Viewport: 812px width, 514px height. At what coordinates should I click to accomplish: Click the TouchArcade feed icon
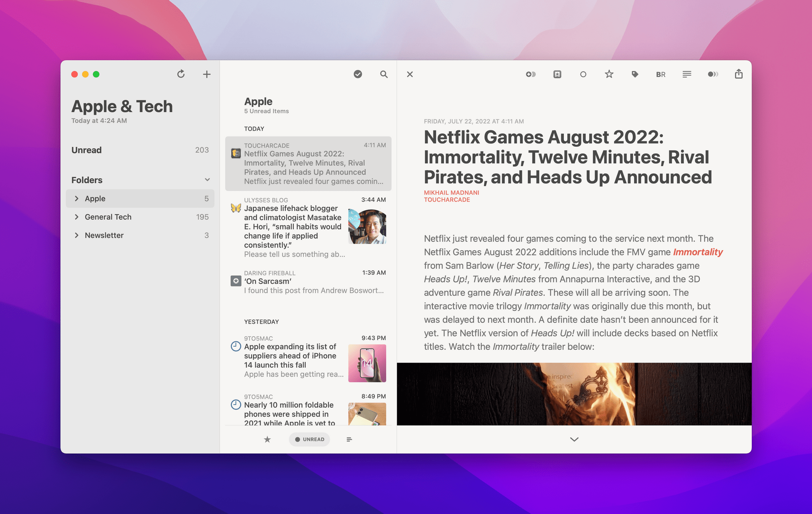pos(236,153)
